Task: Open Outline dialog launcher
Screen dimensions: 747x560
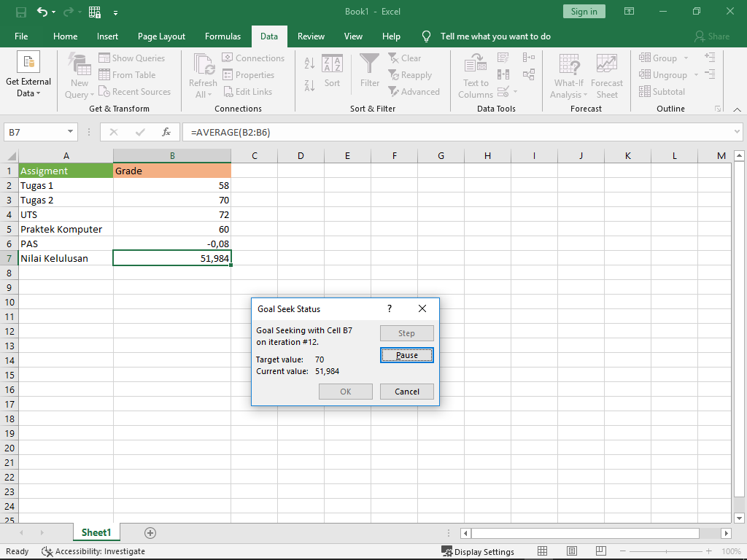Action: tap(718, 109)
